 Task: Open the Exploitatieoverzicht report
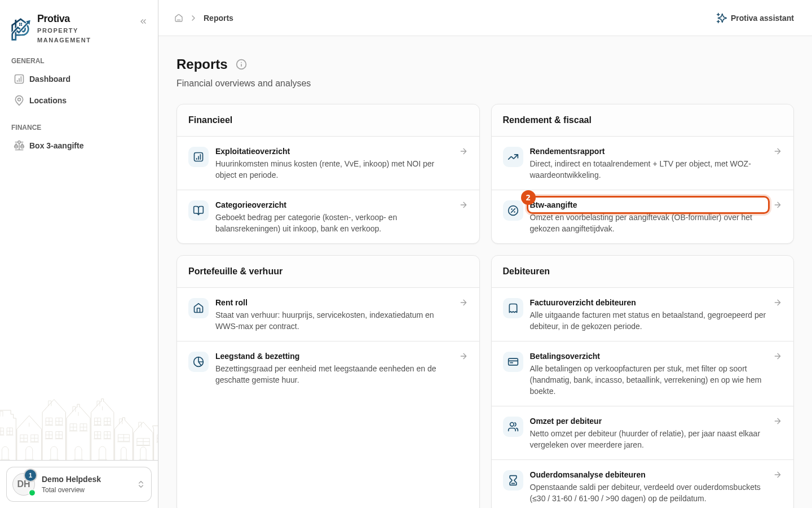pyautogui.click(x=328, y=163)
